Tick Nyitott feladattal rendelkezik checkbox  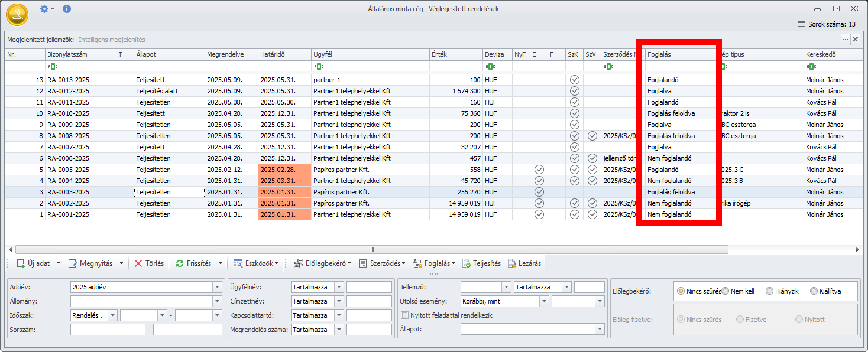point(405,315)
